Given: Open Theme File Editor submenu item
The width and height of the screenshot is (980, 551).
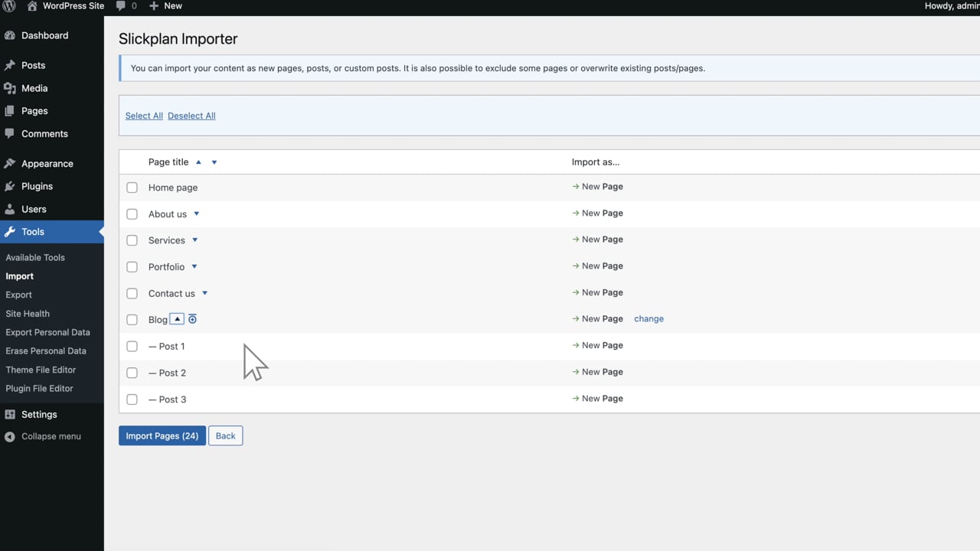Looking at the screenshot, I should (x=41, y=370).
